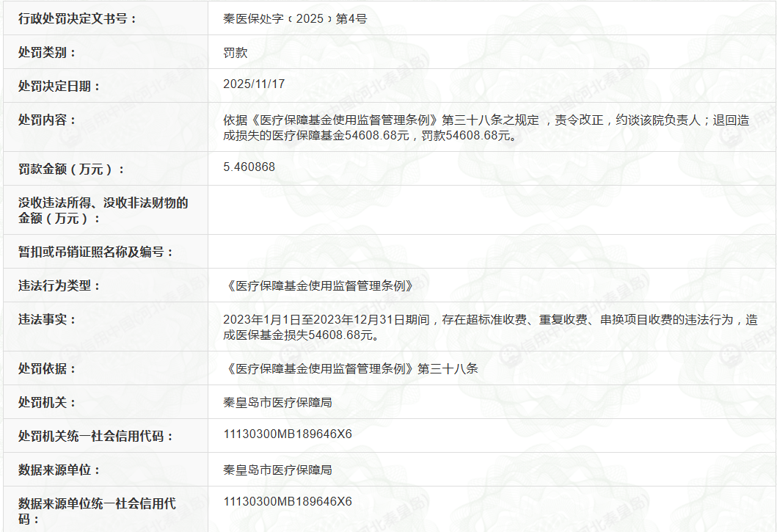This screenshot has height=532, width=777.
Task: Click the 没收违法所得、没收非法财物的金额 label
Action: click(103, 210)
